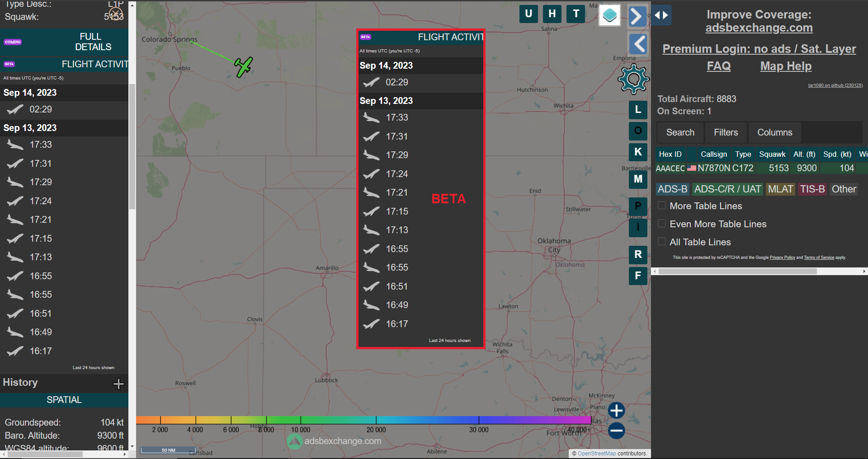Click the H map button

click(552, 14)
